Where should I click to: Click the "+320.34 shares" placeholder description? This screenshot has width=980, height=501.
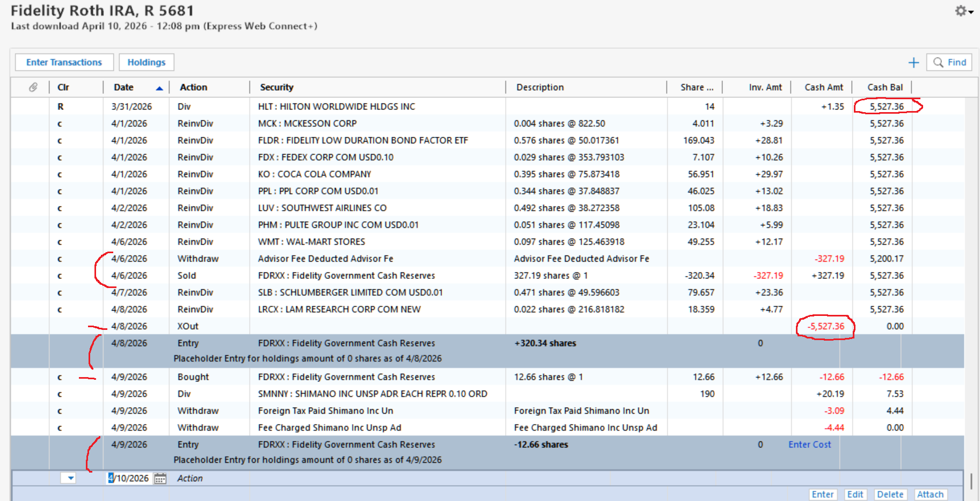[545, 343]
